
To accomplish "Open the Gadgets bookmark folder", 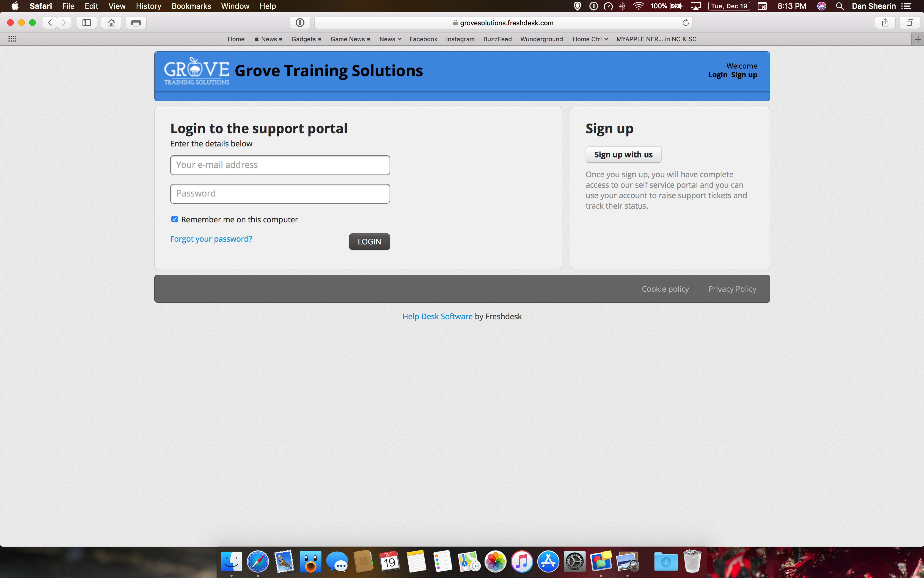I will tap(306, 39).
